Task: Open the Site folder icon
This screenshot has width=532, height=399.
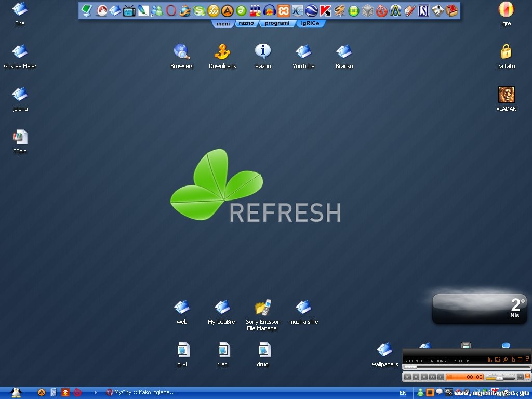Action: click(20, 14)
